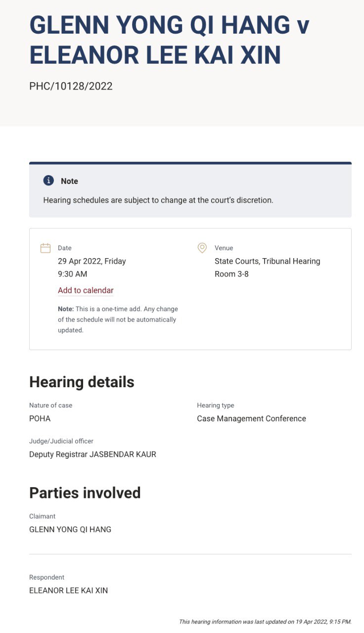Click respondent name ELEANOR LEE KAI XIN
This screenshot has width=364, height=633.
click(69, 590)
